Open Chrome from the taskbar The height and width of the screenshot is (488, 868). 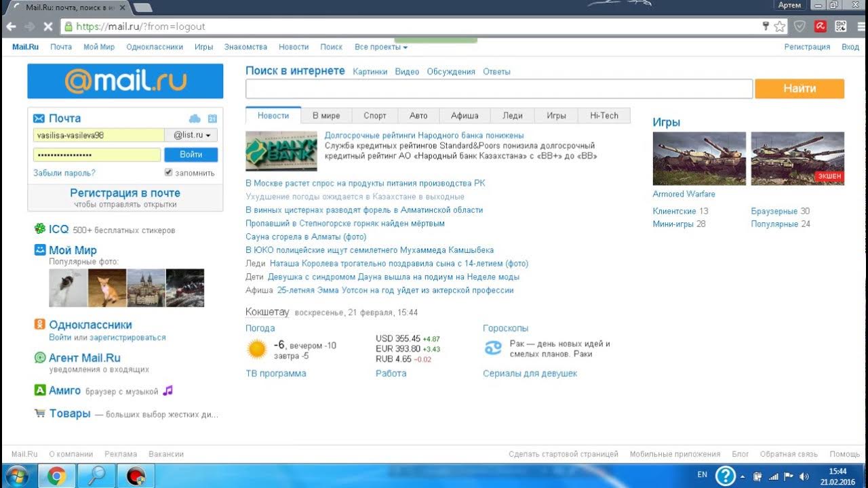tap(56, 476)
